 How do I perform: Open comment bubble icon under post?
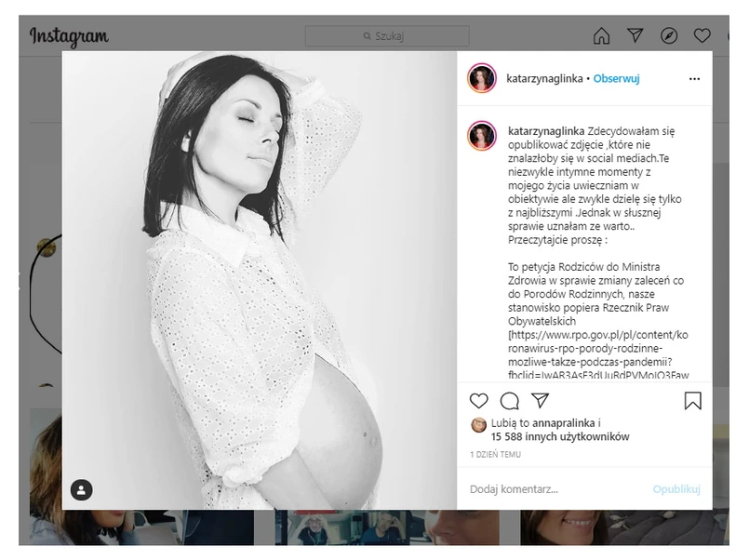509,401
